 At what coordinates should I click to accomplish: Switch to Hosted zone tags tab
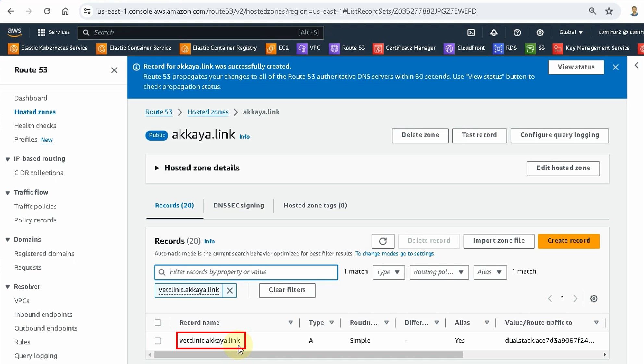315,206
